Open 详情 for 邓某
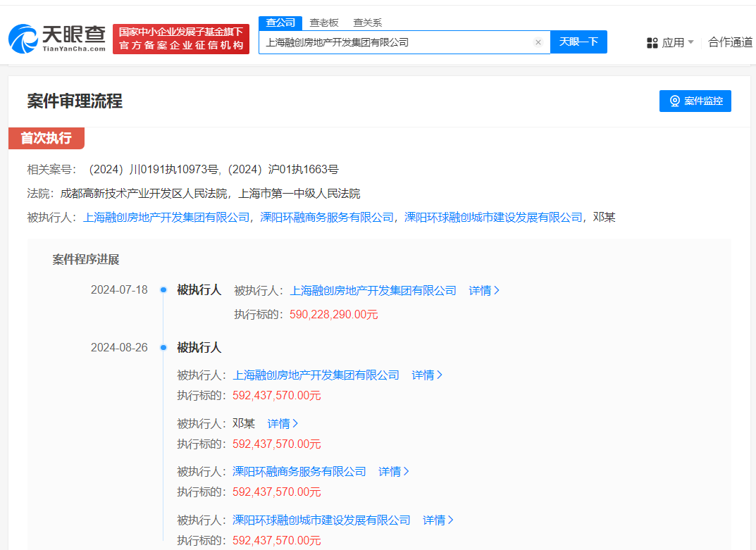Viewport: 756px width, 550px height. point(280,423)
